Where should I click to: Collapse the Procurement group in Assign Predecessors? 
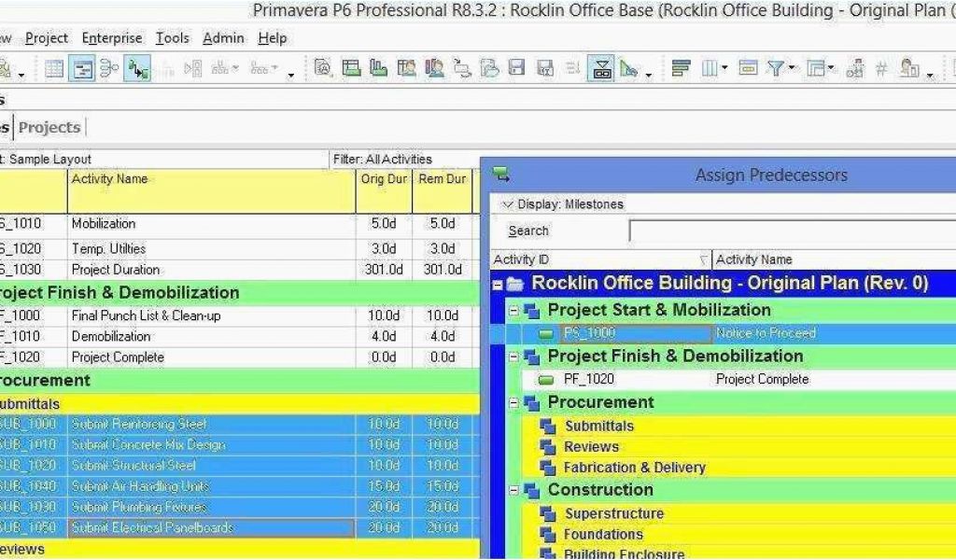(x=513, y=403)
